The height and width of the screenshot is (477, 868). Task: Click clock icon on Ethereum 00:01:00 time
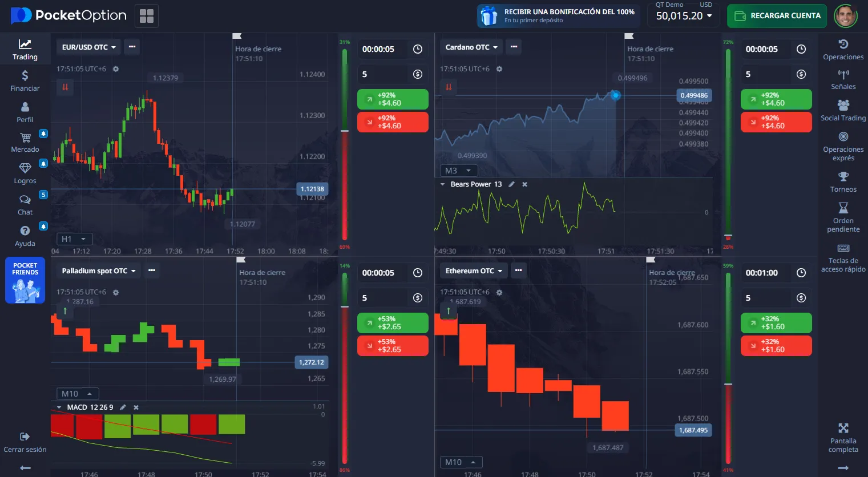[801, 273]
